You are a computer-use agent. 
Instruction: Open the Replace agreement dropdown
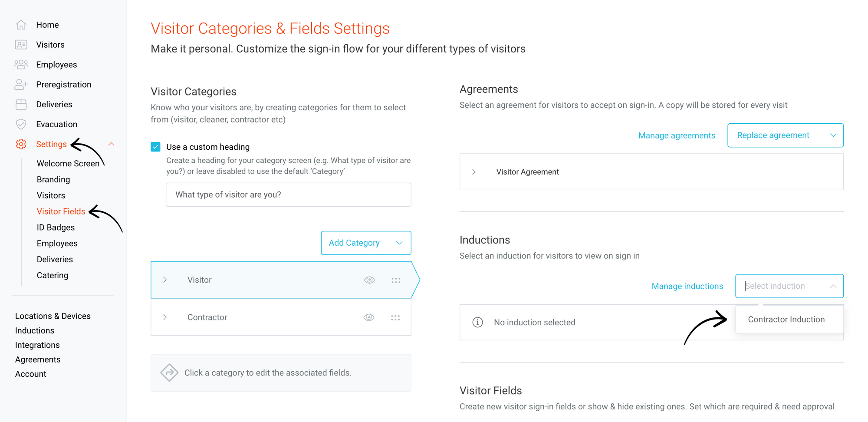(x=785, y=135)
